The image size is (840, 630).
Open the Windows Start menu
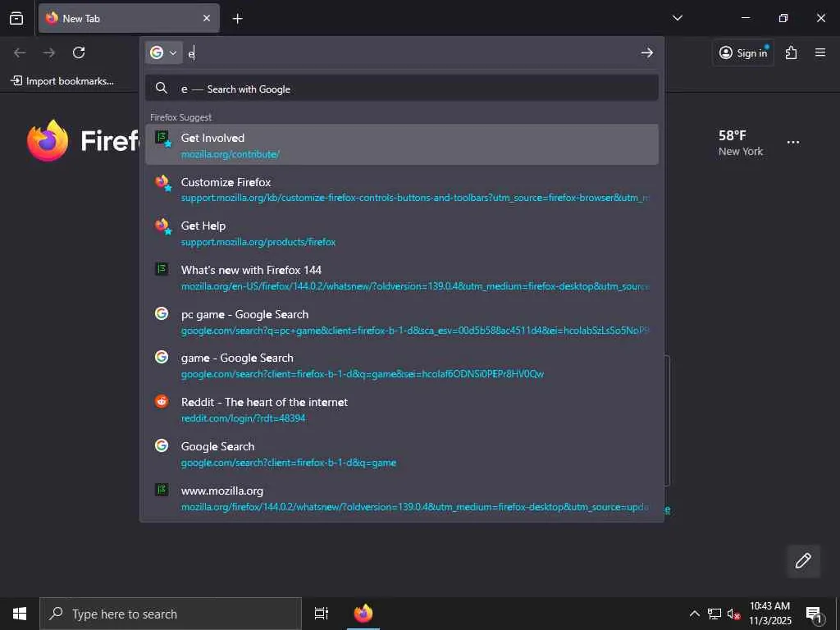click(20, 614)
